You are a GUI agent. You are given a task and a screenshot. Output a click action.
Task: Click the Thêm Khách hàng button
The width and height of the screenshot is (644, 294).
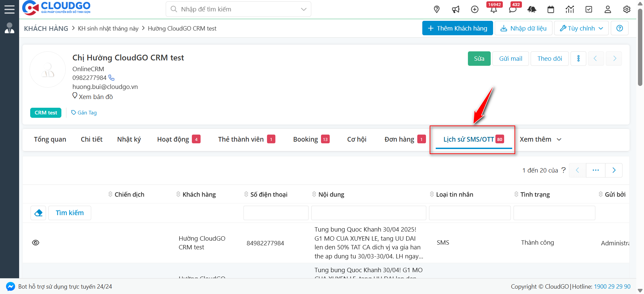coord(457,28)
